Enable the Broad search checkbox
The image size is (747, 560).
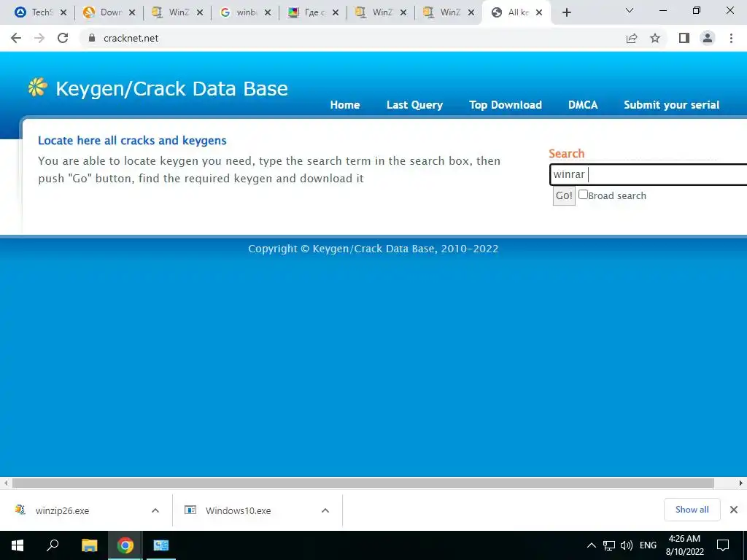pyautogui.click(x=583, y=194)
